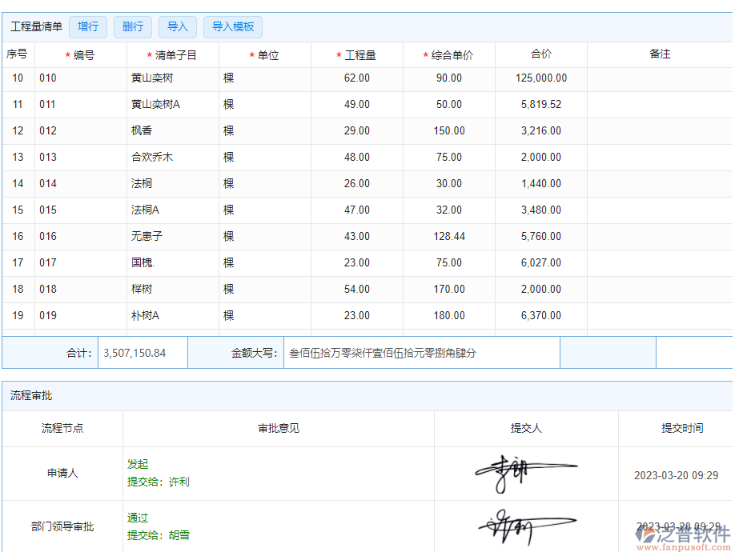739x560 pixels.
Task: Click the 综合单价 column header
Action: click(x=448, y=55)
